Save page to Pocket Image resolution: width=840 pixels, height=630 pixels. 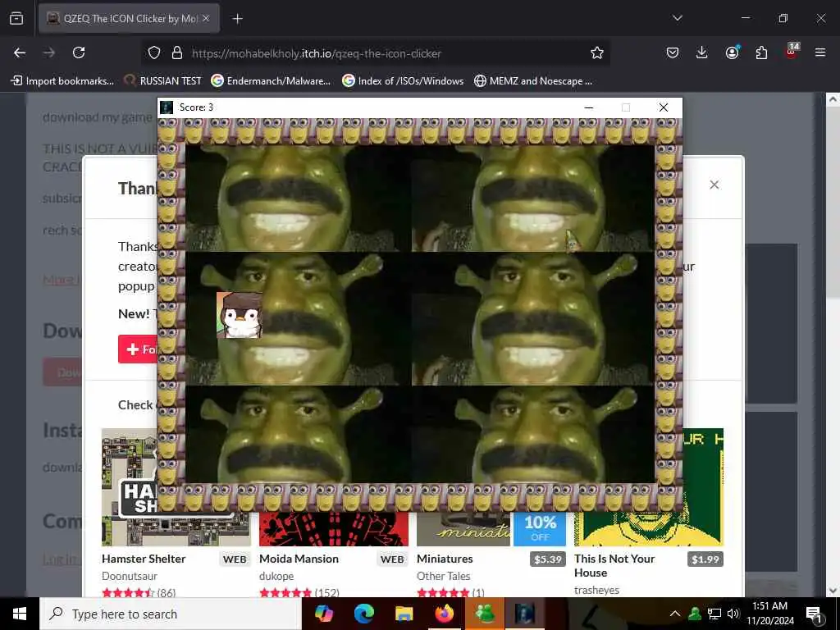pyautogui.click(x=673, y=52)
